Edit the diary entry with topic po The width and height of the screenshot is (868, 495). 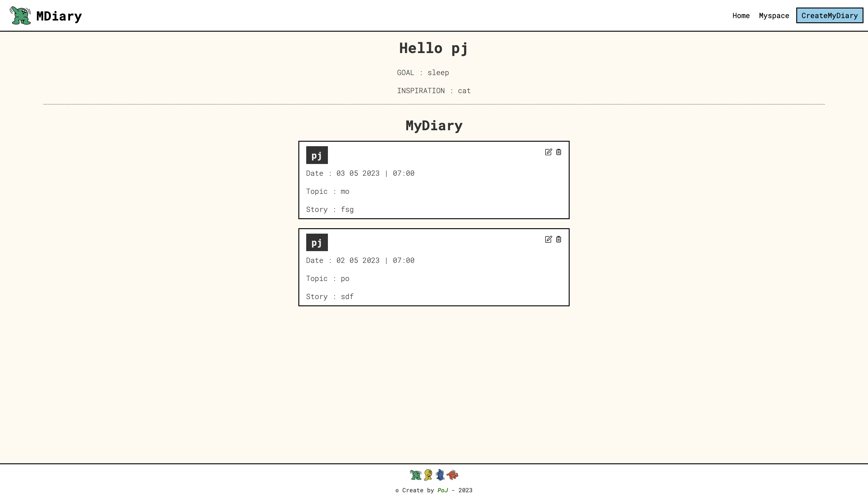tap(548, 239)
